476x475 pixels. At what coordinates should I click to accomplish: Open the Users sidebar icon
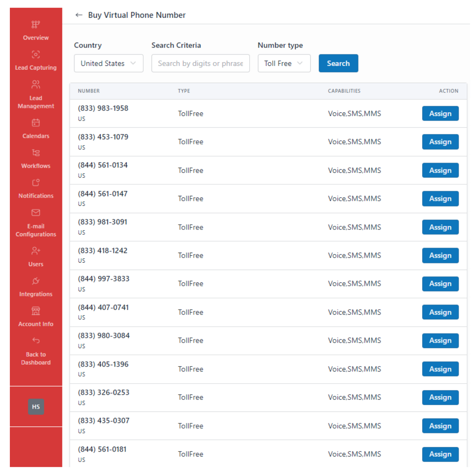pyautogui.click(x=36, y=251)
